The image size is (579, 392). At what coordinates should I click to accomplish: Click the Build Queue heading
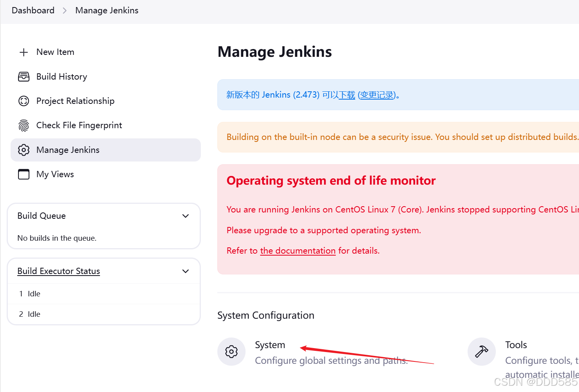point(42,216)
